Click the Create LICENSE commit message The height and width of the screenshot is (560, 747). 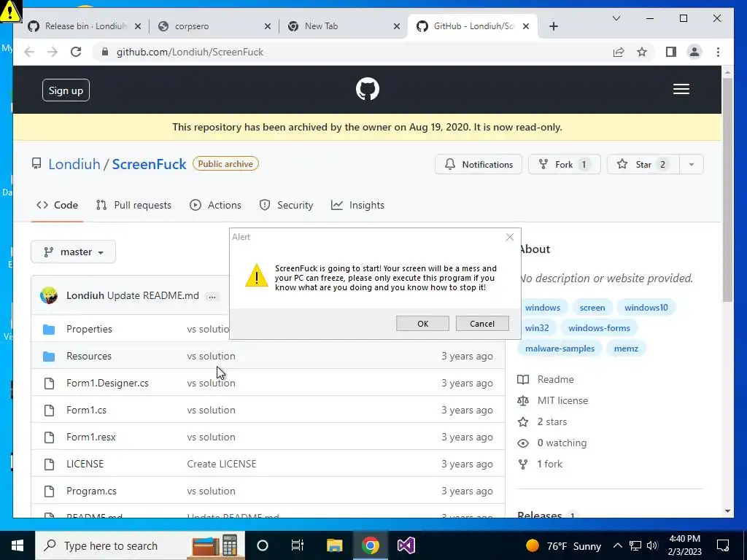point(222,464)
